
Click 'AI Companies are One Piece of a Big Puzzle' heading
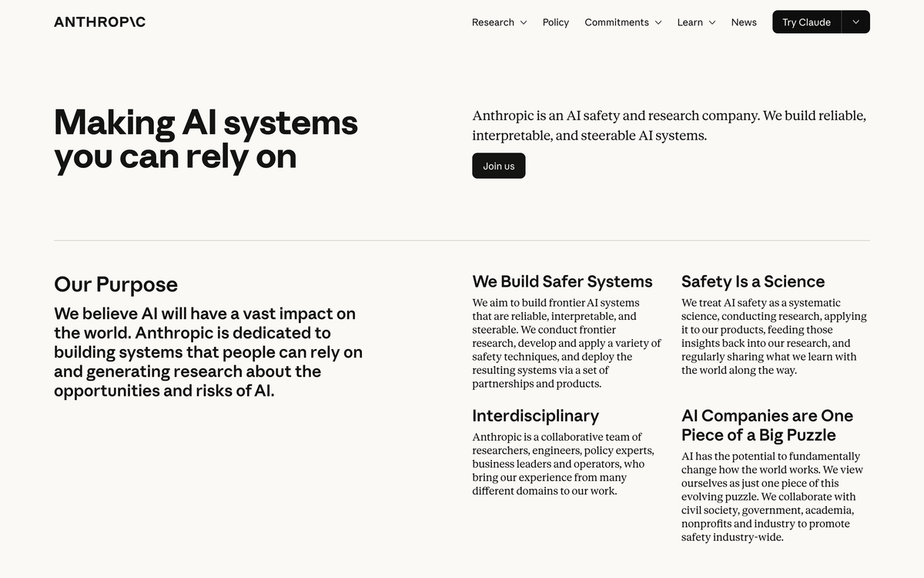point(767,425)
